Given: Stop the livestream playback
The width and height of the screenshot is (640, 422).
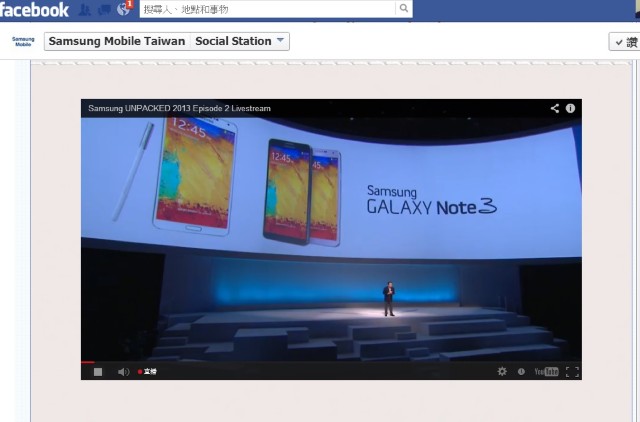Looking at the screenshot, I should click(98, 372).
